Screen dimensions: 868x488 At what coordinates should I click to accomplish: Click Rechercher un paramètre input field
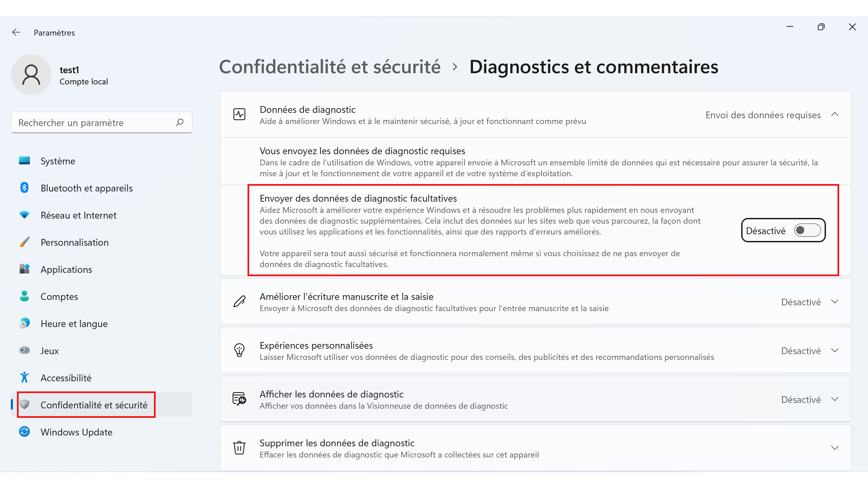[x=101, y=123]
